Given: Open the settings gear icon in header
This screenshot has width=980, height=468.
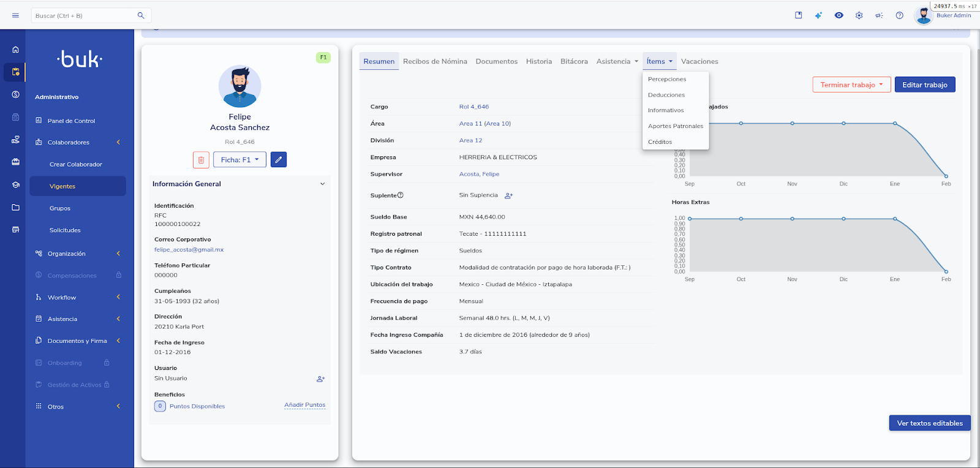Looking at the screenshot, I should click(859, 15).
